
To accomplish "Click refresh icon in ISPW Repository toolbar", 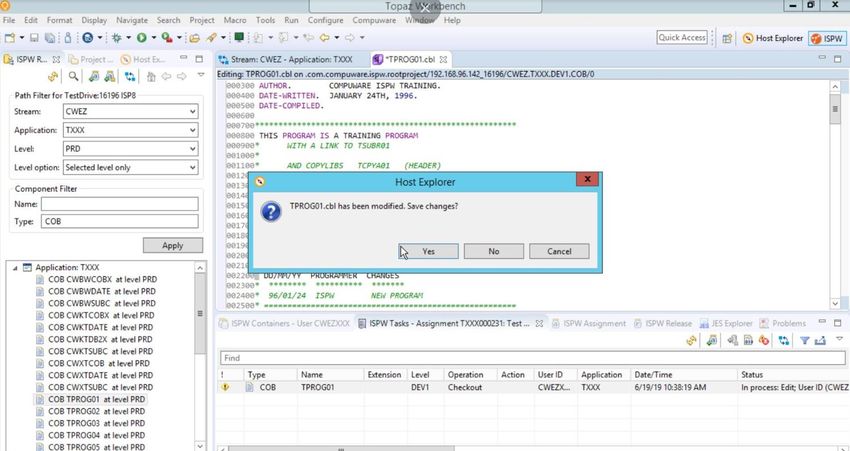I will click(53, 76).
